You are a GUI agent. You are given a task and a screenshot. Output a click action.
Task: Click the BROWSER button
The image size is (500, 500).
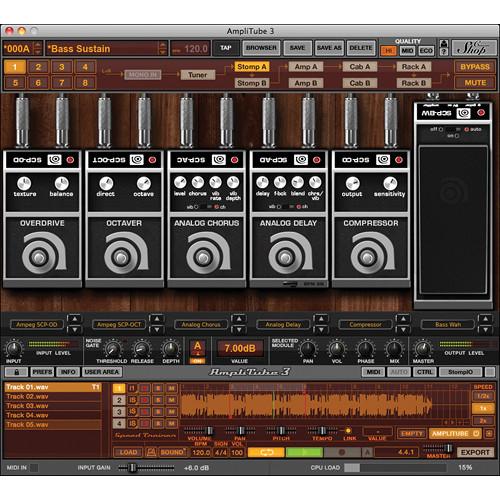pos(261,48)
